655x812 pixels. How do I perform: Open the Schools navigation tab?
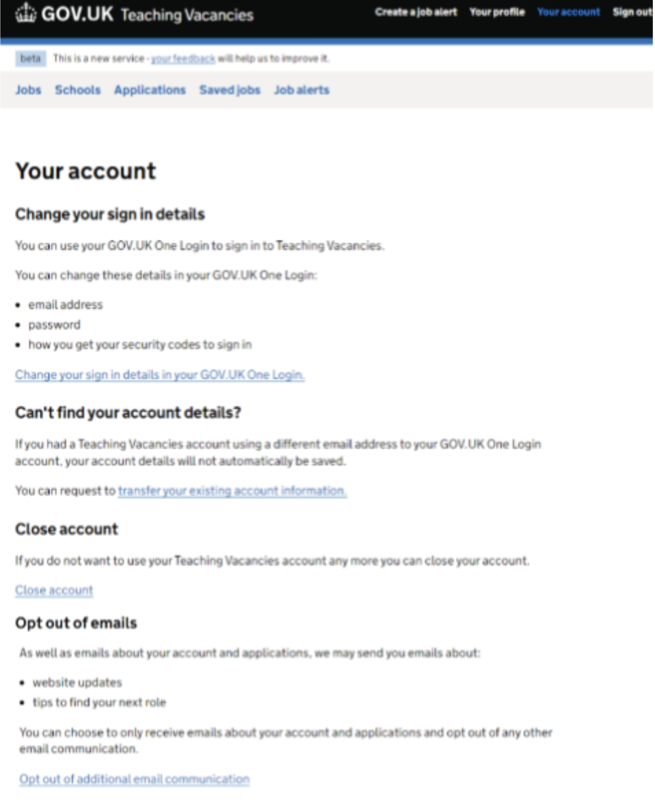pyautogui.click(x=77, y=90)
